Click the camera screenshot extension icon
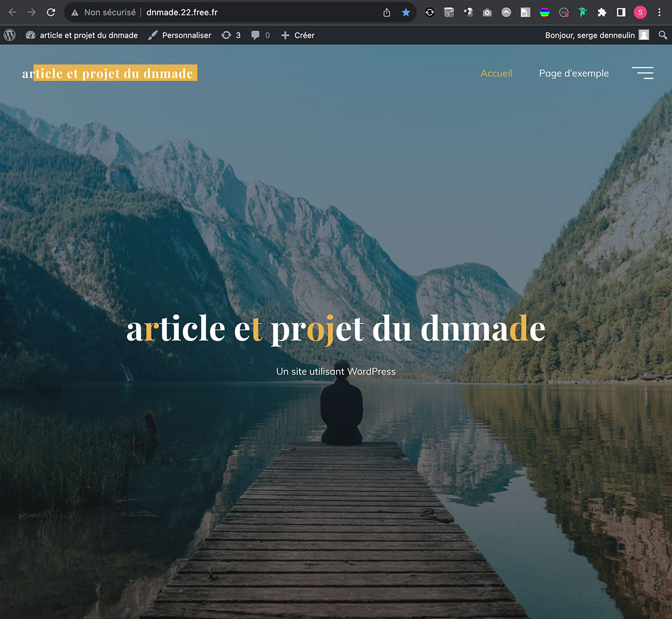The width and height of the screenshot is (672, 619). point(487,12)
